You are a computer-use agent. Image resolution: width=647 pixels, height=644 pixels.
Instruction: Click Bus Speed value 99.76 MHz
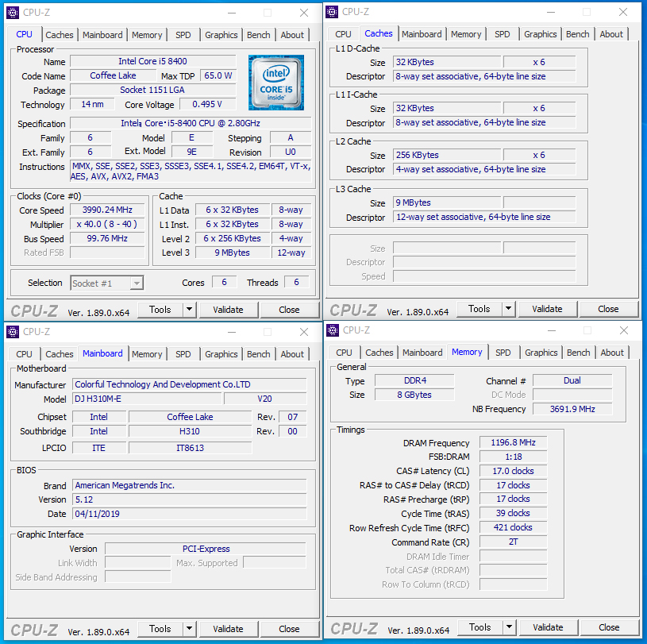tap(107, 238)
